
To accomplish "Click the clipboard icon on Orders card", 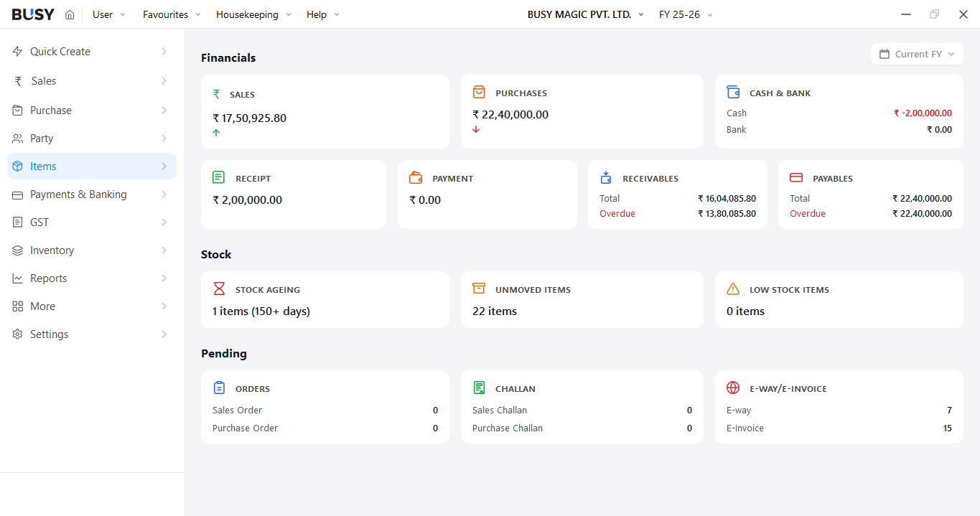I will 219,388.
